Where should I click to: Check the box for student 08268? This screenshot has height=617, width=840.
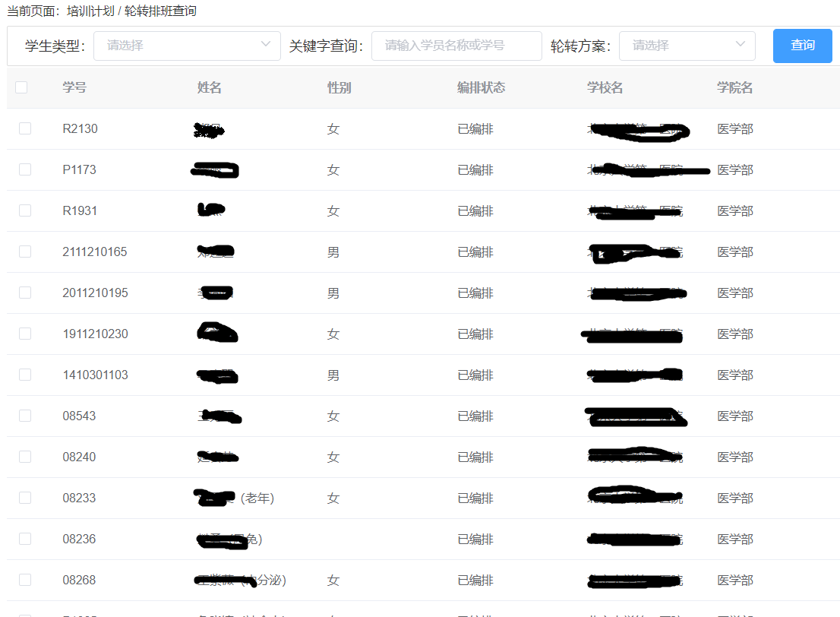25,580
